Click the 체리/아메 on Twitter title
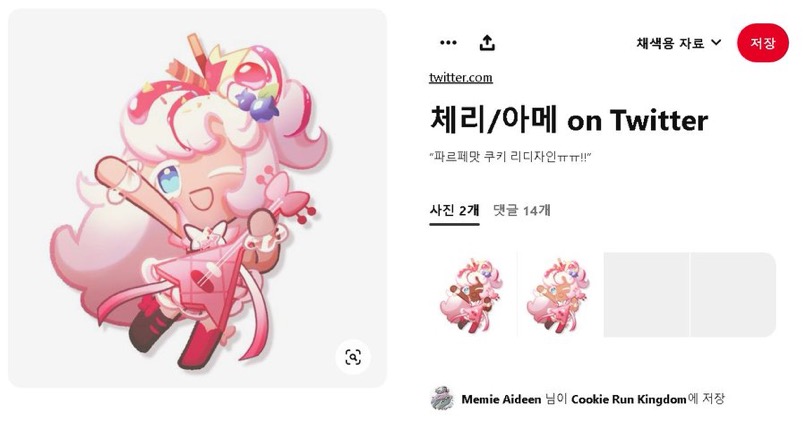Image resolution: width=806 pixels, height=421 pixels. 569,119
